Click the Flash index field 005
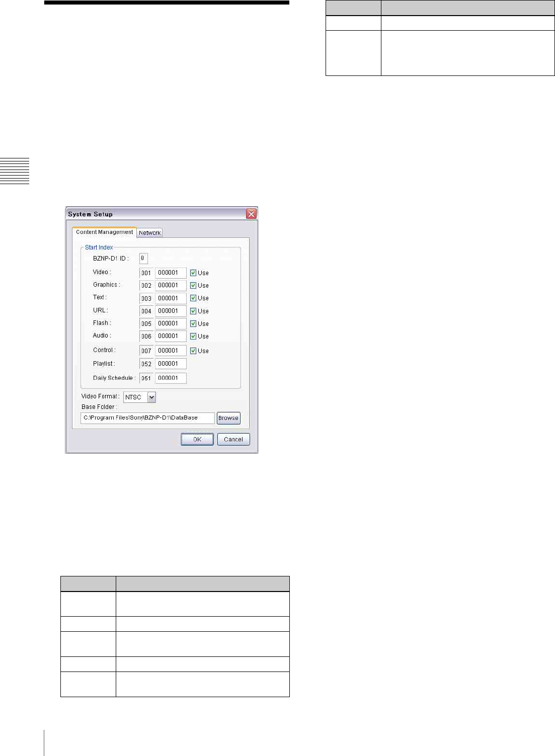 point(146,323)
